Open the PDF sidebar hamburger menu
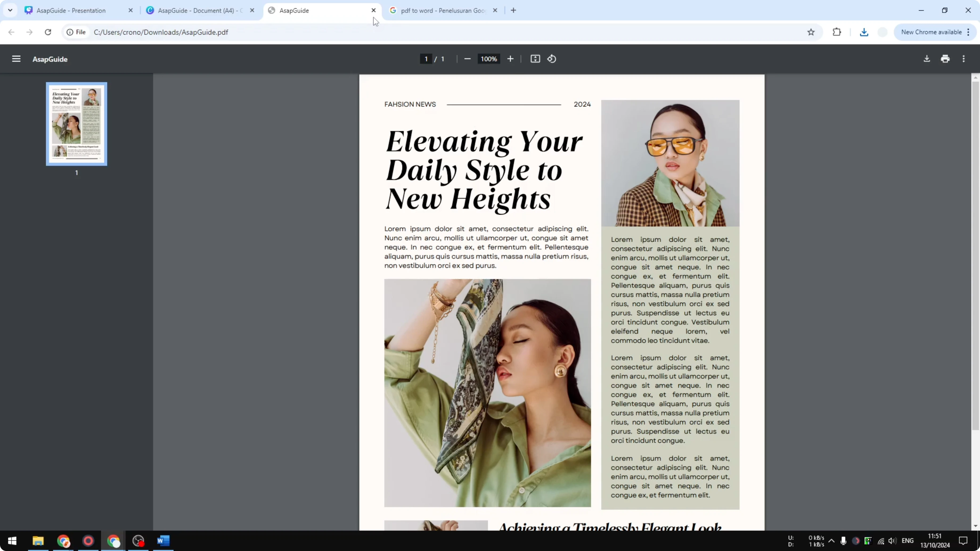Screen dimensions: 980x551 pos(16,59)
